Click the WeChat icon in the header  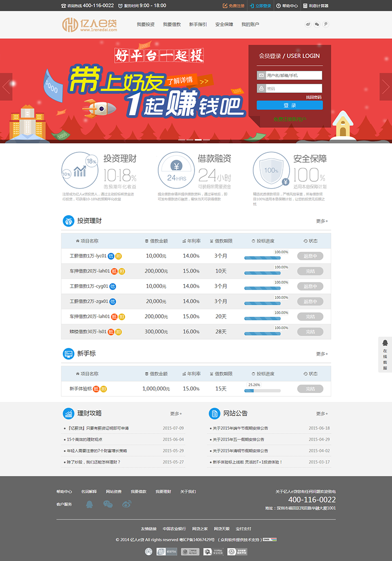click(317, 24)
